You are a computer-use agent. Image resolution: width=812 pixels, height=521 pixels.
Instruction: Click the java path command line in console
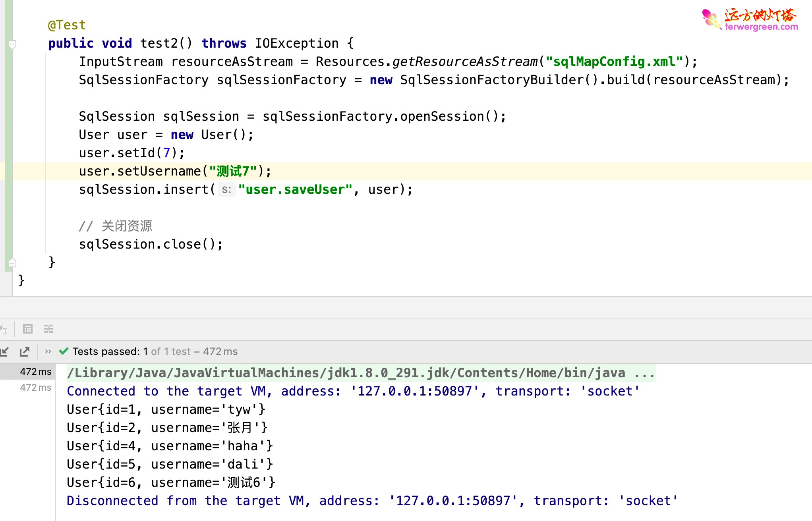click(361, 373)
